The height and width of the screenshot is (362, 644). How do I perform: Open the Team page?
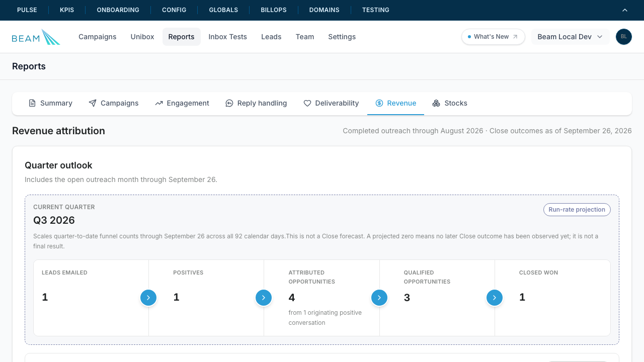tap(305, 37)
